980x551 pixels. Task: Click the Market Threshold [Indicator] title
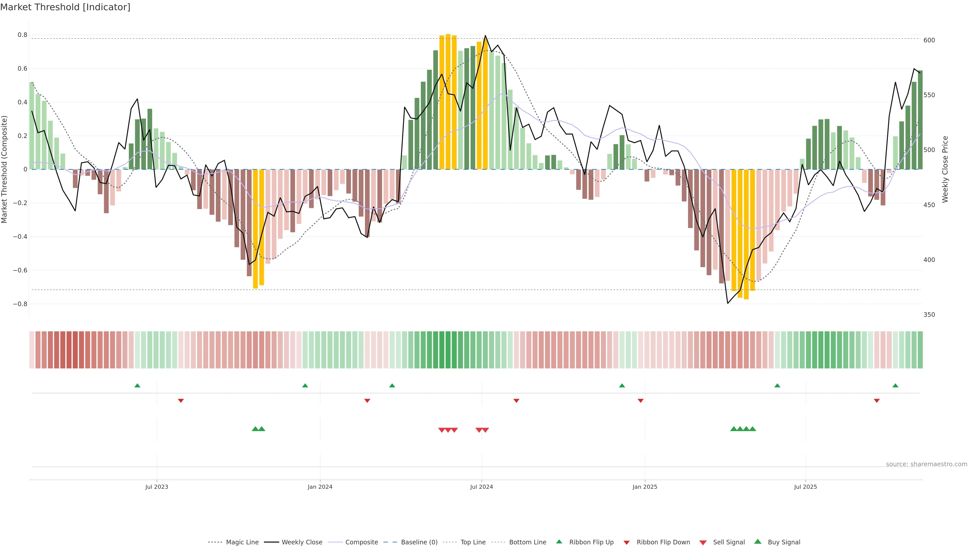65,7
